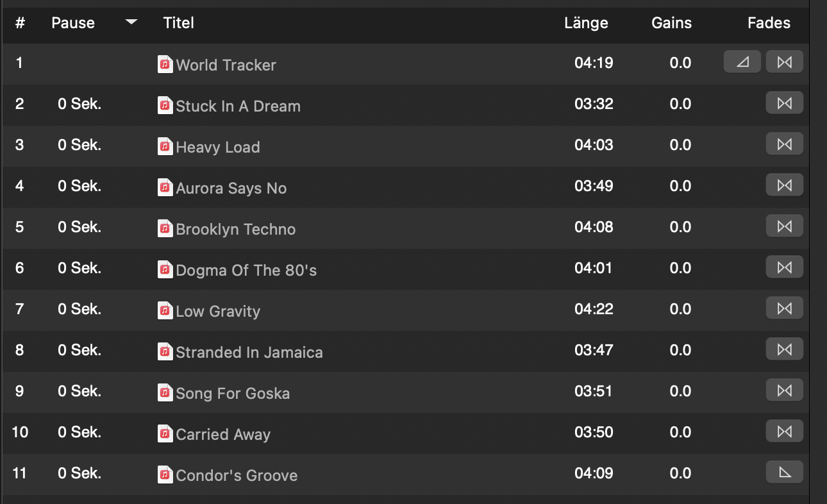Open the Pause column dropdown menu
Image resolution: width=827 pixels, height=504 pixels.
click(131, 22)
